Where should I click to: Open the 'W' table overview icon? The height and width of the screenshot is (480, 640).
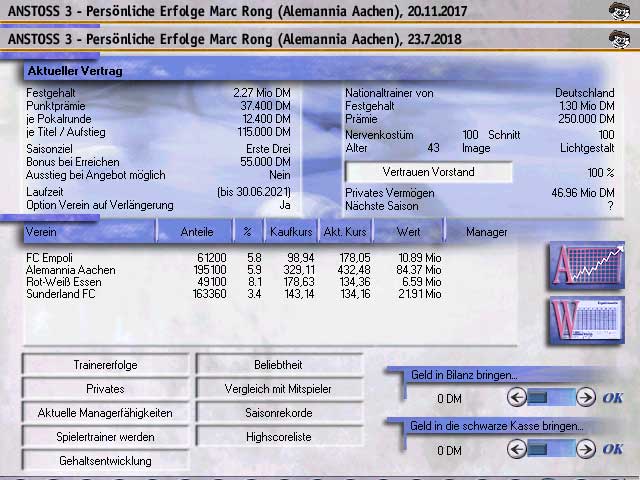587,321
